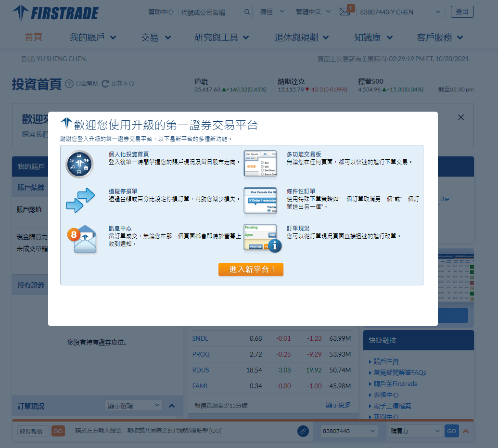
Task: Open the language dropdown 繁體中文
Action: click(313, 12)
